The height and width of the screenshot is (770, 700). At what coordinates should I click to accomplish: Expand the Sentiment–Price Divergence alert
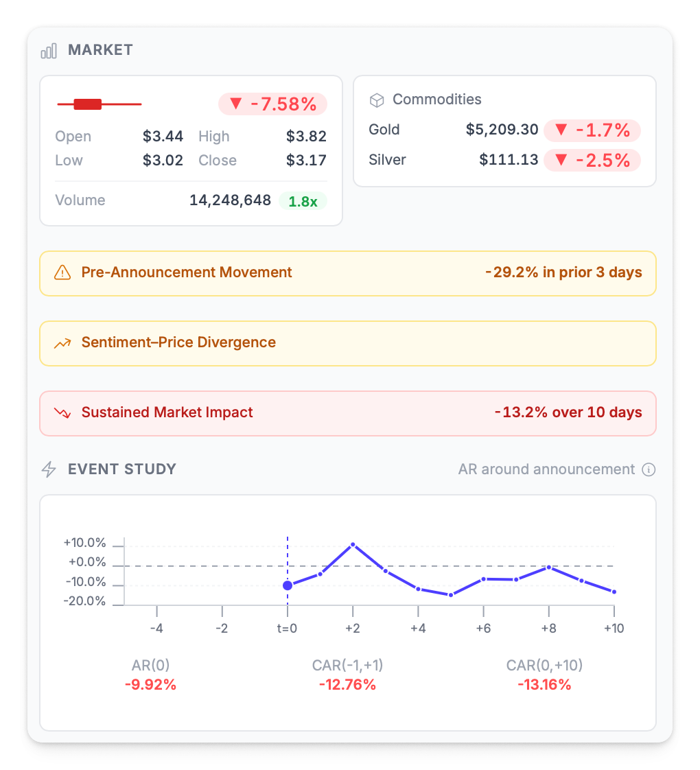[348, 343]
